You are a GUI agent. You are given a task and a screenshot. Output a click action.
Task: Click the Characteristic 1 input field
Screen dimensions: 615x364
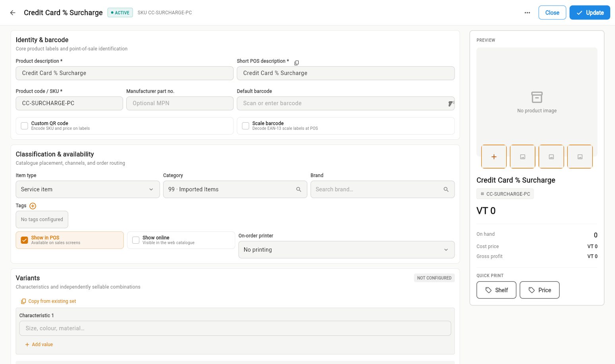235,328
